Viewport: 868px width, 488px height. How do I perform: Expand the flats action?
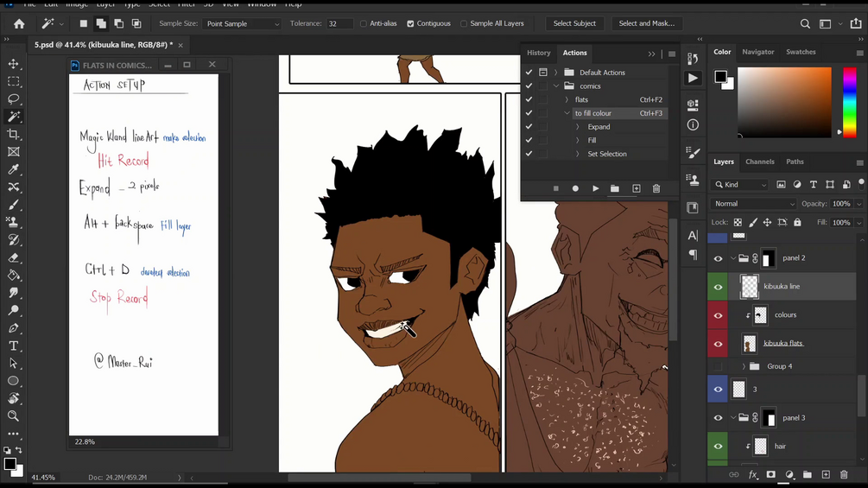(x=567, y=99)
